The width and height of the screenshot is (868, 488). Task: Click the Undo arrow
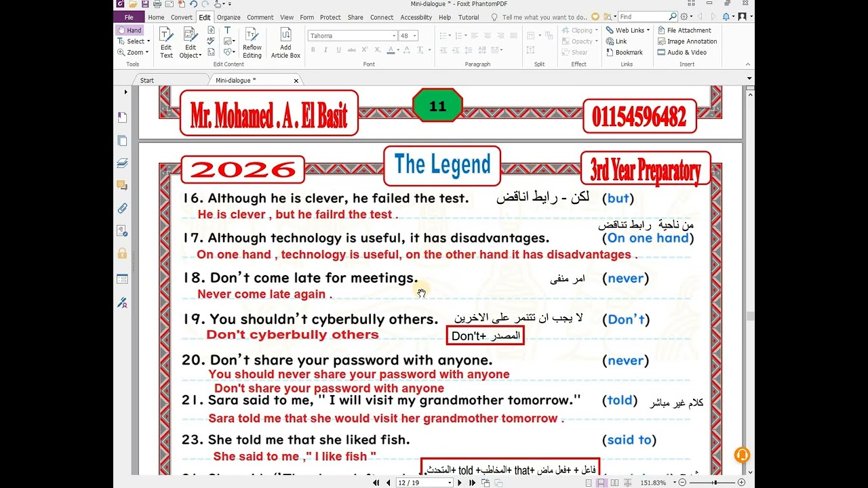(193, 4)
